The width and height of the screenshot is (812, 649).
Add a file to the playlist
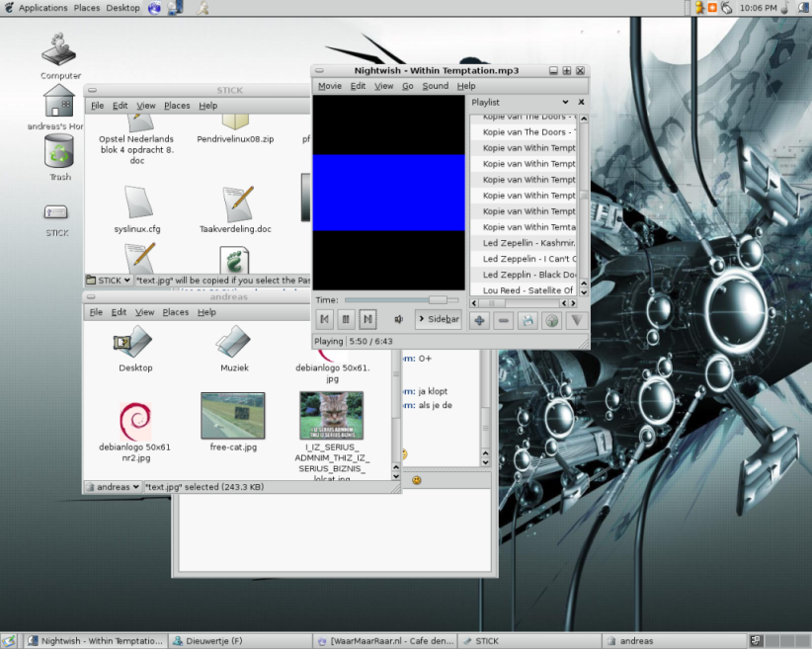[x=479, y=320]
